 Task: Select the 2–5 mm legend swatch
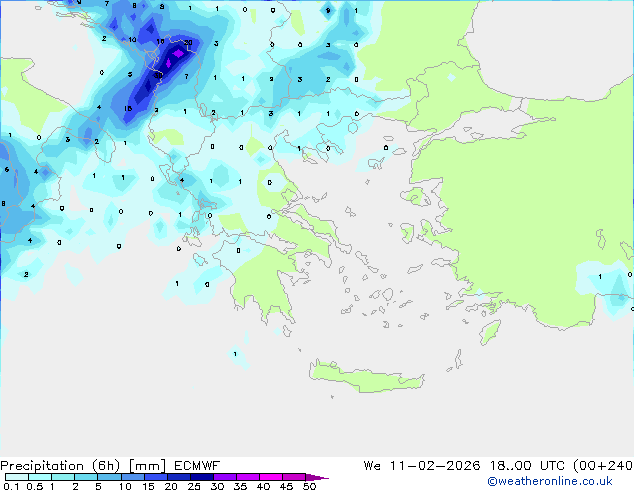click(x=86, y=477)
